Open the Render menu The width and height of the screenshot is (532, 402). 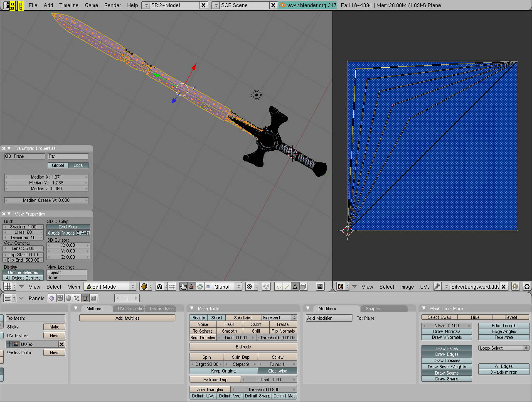[113, 5]
